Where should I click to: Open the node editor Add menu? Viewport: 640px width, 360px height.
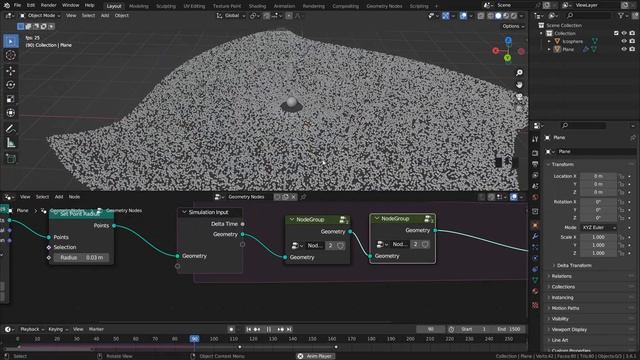[x=59, y=197]
